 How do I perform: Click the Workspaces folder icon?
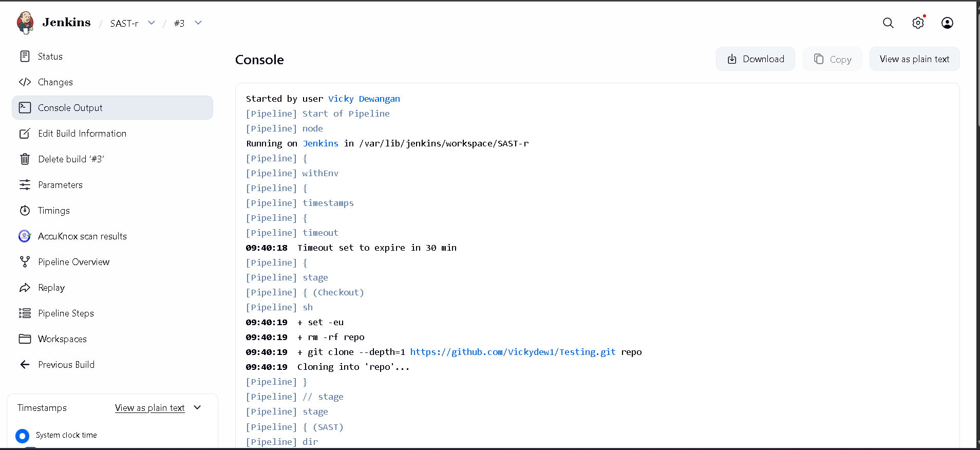25,339
